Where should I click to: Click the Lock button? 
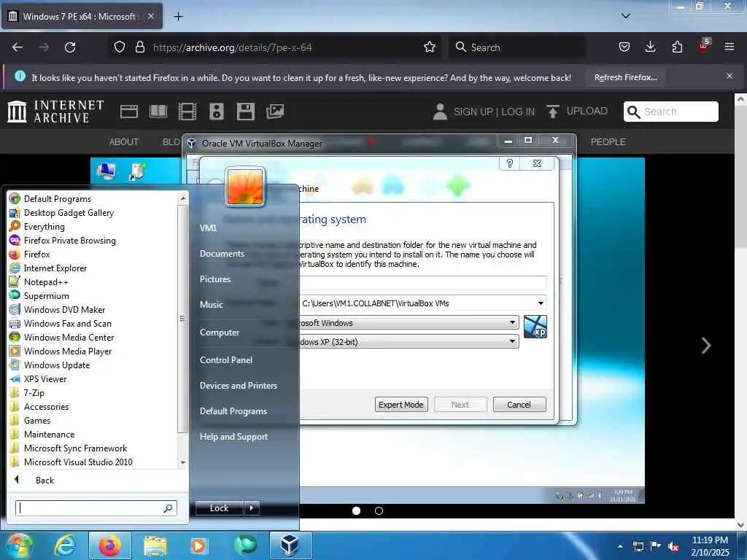[220, 508]
